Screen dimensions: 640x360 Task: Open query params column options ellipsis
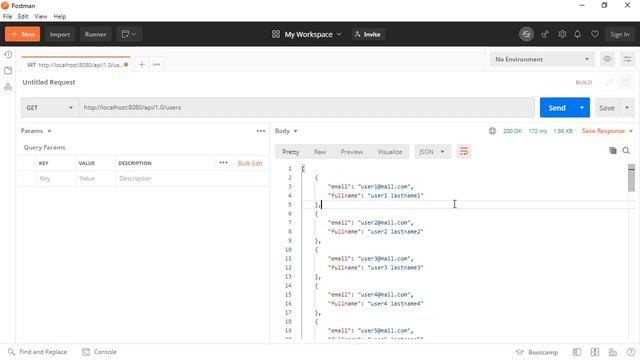pos(223,163)
